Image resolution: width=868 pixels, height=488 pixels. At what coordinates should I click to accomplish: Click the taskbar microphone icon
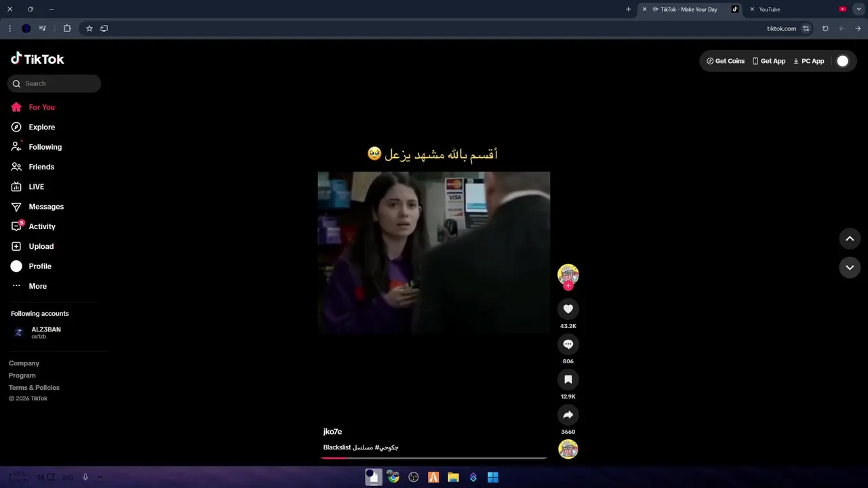(85, 477)
